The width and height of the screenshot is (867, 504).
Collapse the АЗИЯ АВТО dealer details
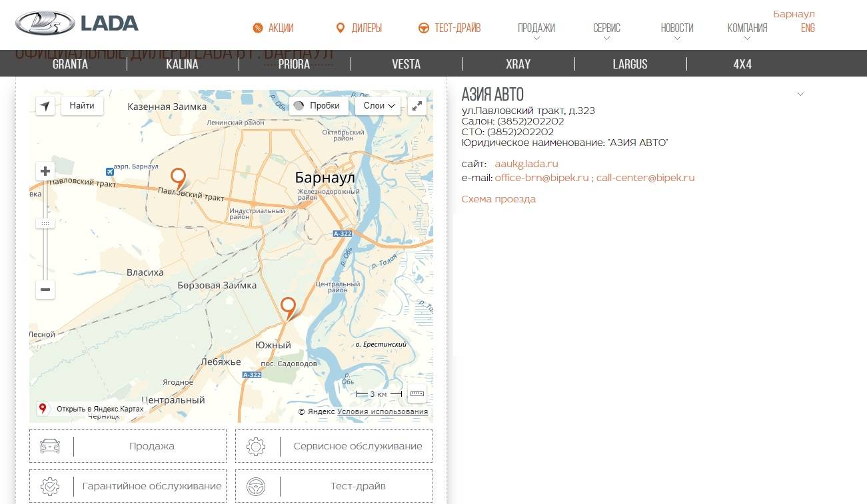pos(800,95)
